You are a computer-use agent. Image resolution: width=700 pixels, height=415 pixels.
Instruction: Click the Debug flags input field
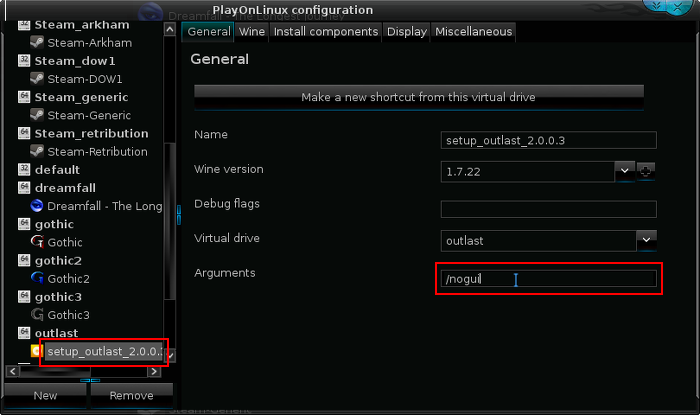coord(548,209)
